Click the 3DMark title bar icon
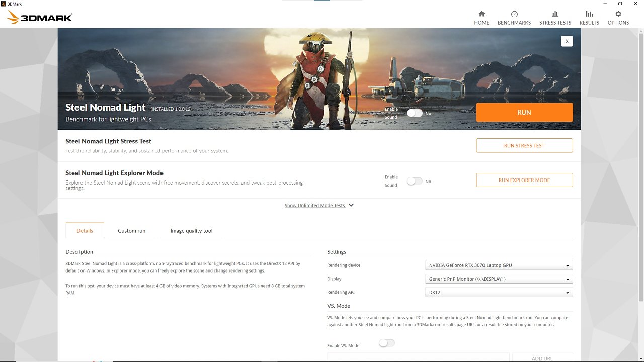 click(4, 3)
